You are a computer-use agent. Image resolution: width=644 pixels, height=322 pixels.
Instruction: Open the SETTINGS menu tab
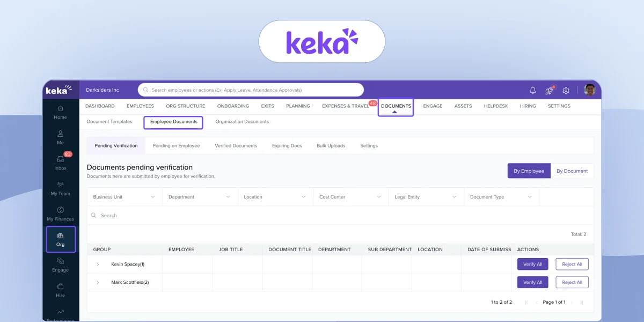click(559, 106)
